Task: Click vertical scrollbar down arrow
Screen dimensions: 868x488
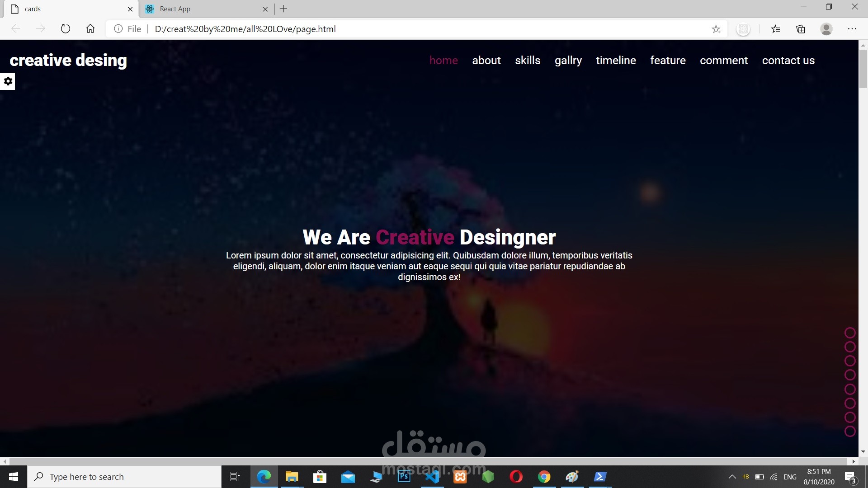Action: (x=863, y=451)
